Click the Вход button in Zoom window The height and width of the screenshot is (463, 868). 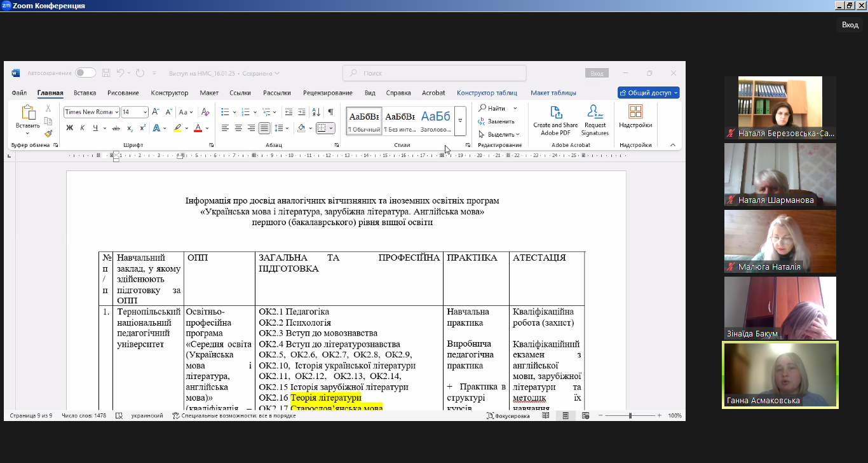(x=850, y=25)
